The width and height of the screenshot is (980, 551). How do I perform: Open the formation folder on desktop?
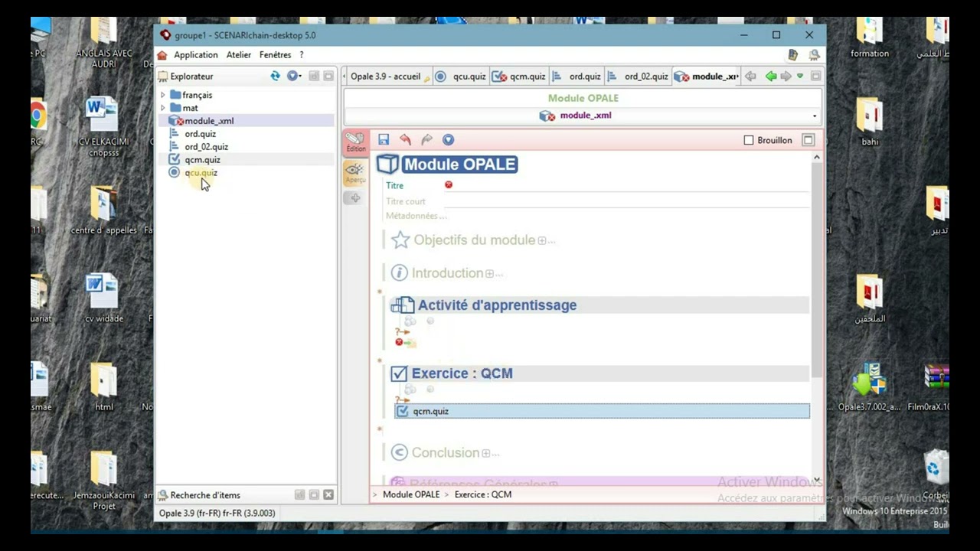[870, 37]
